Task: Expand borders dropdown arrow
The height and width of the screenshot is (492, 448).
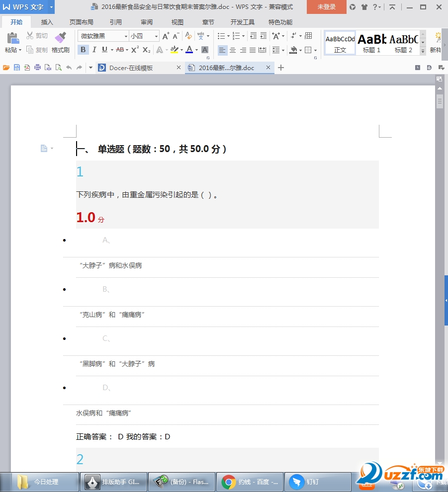Action: click(315, 50)
